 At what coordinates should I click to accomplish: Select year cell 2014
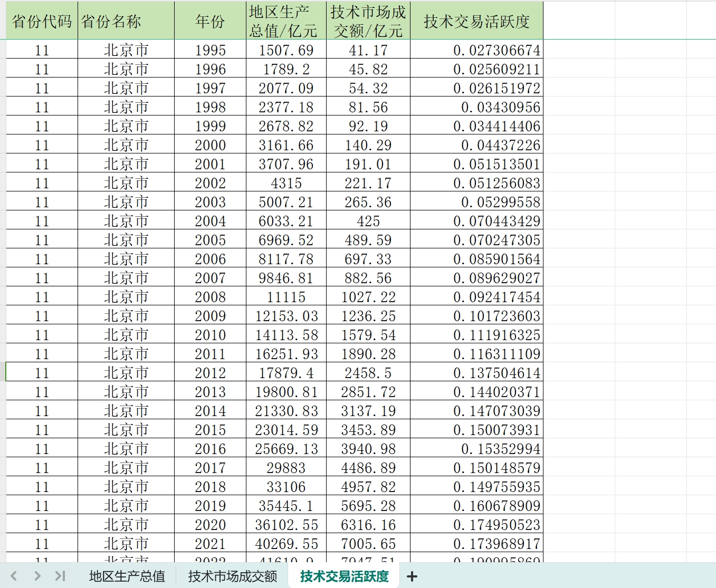coord(210,411)
